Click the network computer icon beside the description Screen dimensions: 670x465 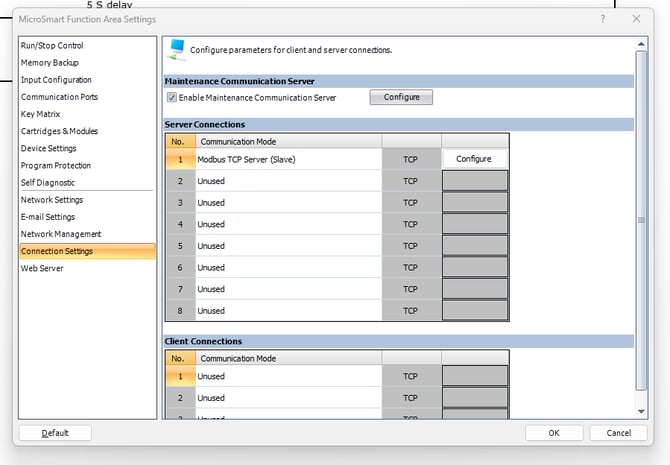click(176, 49)
